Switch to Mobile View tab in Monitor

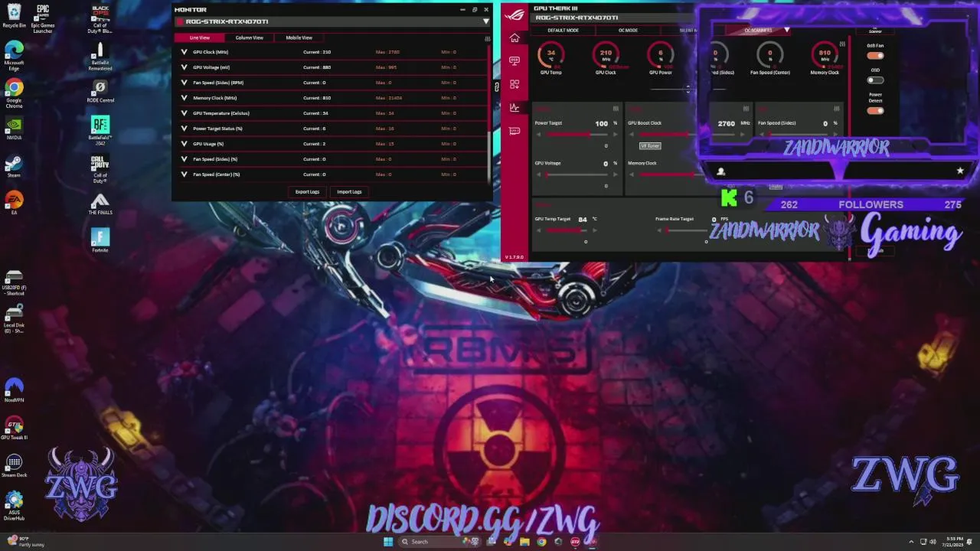299,37
